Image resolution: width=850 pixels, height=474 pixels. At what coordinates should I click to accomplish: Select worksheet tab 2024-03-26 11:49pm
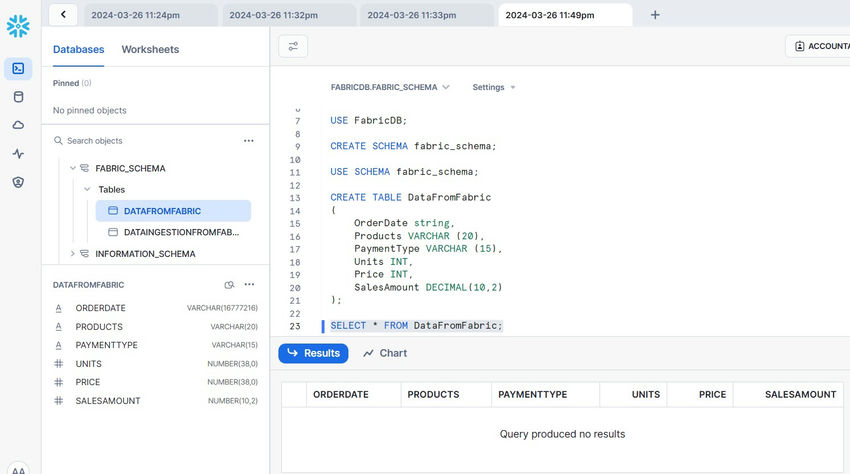click(565, 15)
